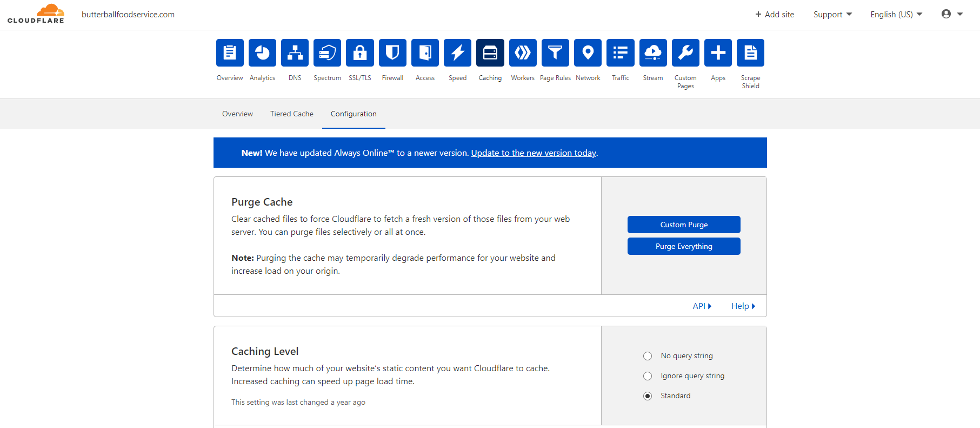
Task: Select the No query string option
Action: tap(648, 356)
